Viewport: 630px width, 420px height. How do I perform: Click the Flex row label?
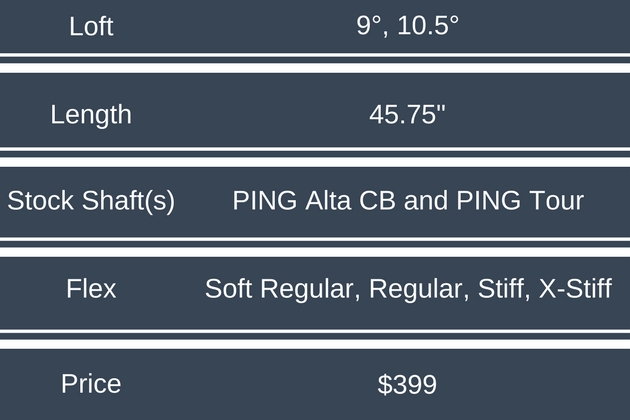[91, 289]
